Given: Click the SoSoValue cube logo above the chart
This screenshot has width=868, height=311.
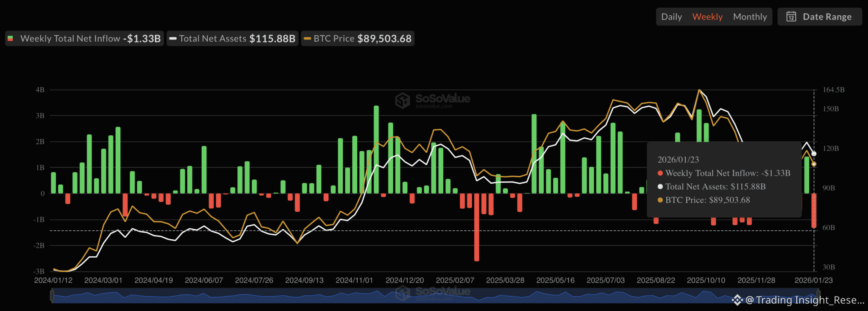Looking at the screenshot, I should (402, 101).
